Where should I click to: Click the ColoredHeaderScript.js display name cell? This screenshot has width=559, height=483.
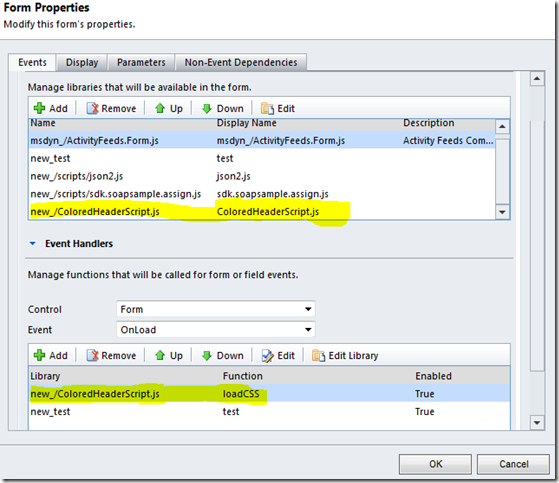(268, 212)
